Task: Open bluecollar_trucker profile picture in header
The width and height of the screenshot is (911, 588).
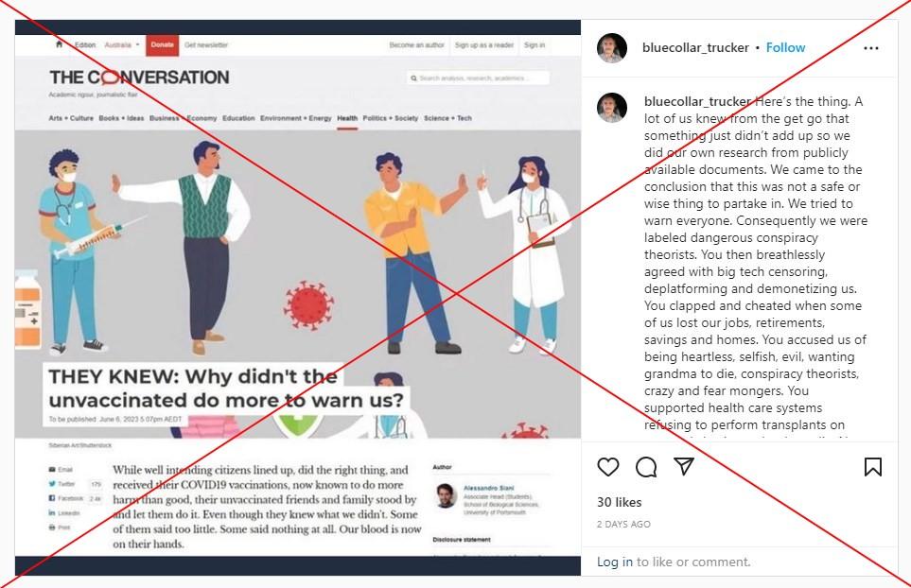Action: [612, 47]
